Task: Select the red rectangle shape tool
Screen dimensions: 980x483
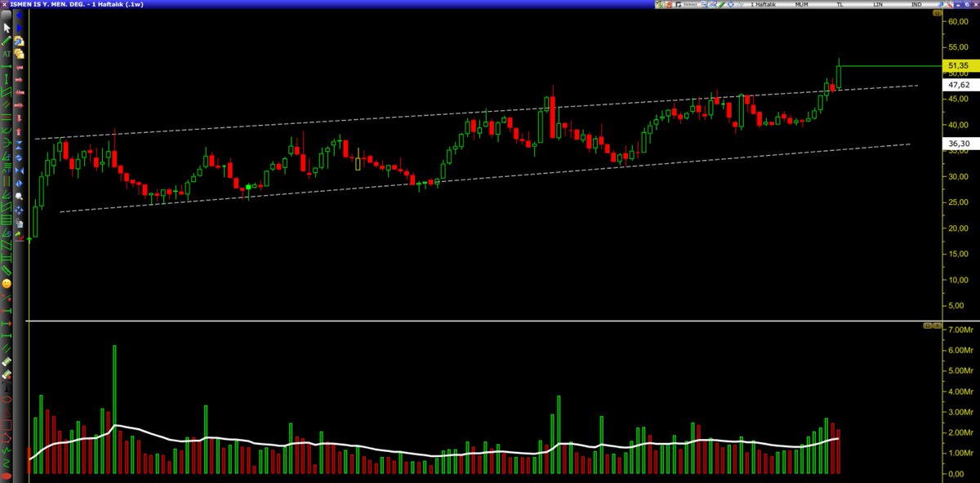Action: 7,424
